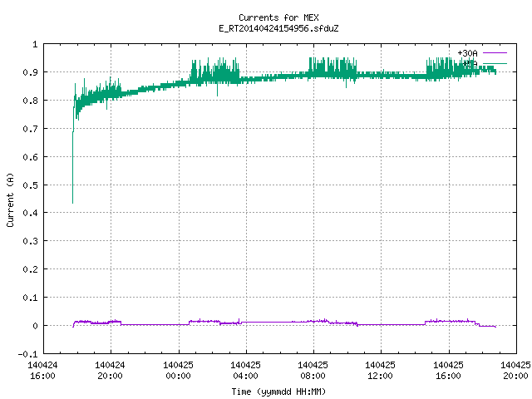532x399 pixels.
Task: Click the y-axis value '0'
Action: [x=35, y=326]
